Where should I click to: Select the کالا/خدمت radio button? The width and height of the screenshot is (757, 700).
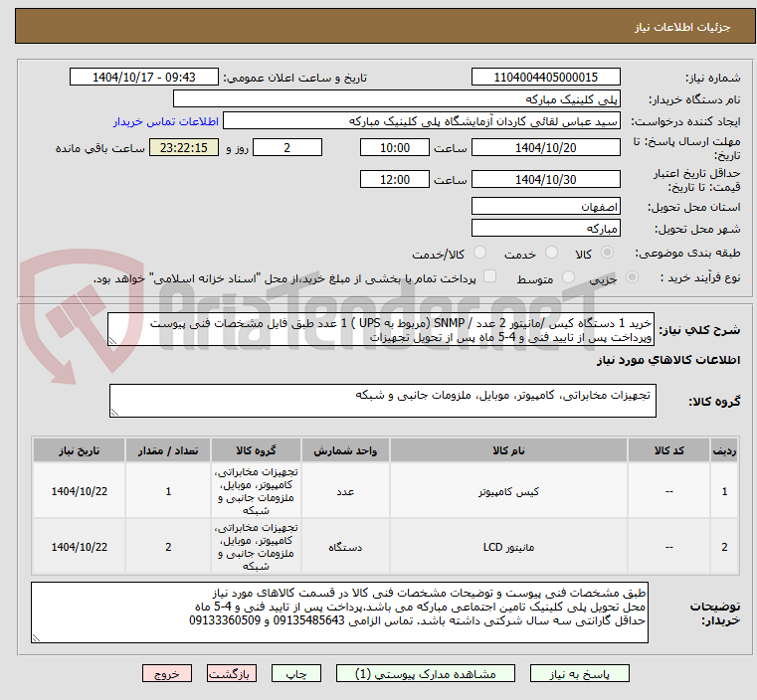(479, 253)
